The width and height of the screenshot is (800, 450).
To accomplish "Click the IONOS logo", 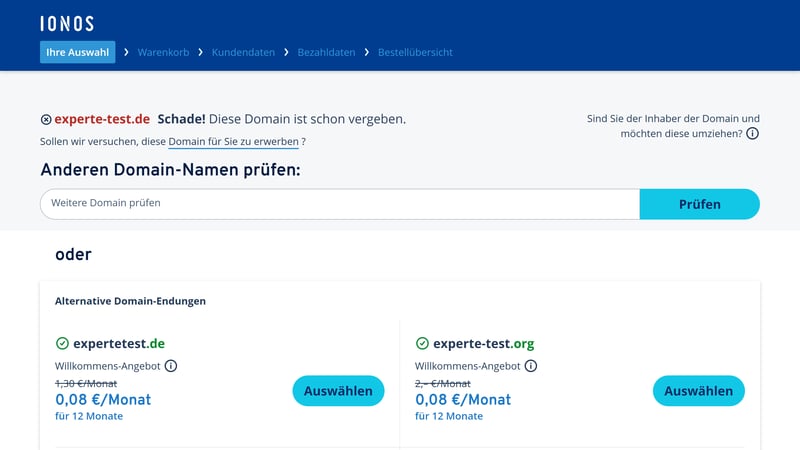I will pos(66,23).
